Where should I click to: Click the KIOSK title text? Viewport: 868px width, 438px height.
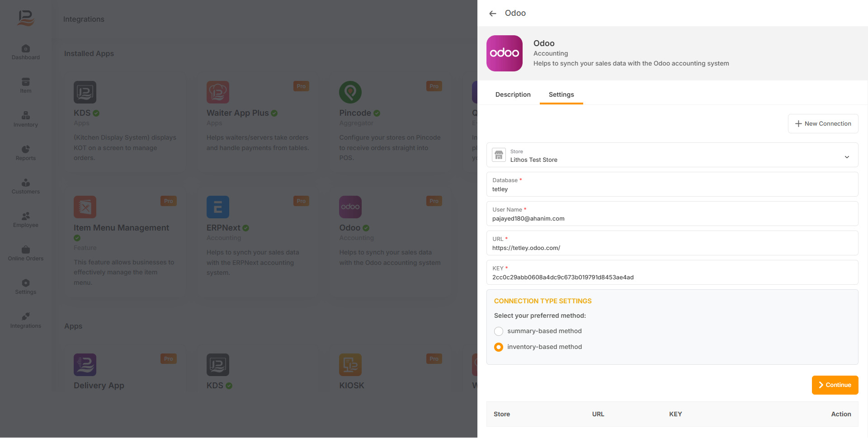coord(352,386)
